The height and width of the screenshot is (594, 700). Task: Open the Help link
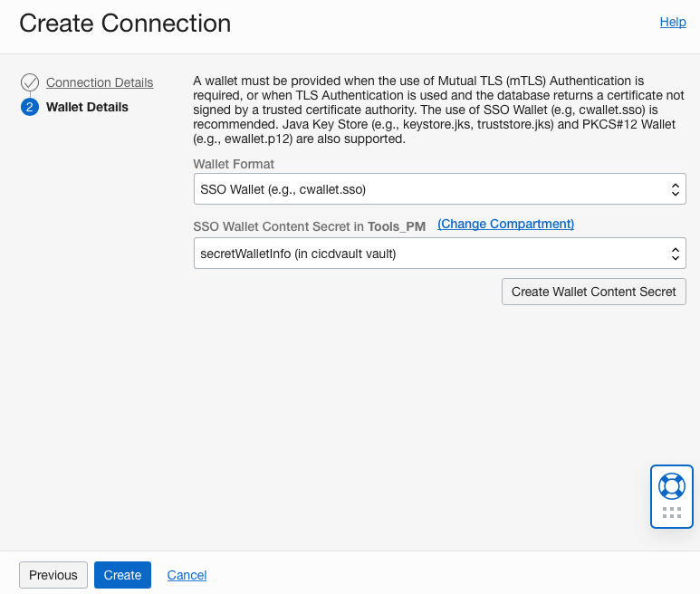coord(673,22)
